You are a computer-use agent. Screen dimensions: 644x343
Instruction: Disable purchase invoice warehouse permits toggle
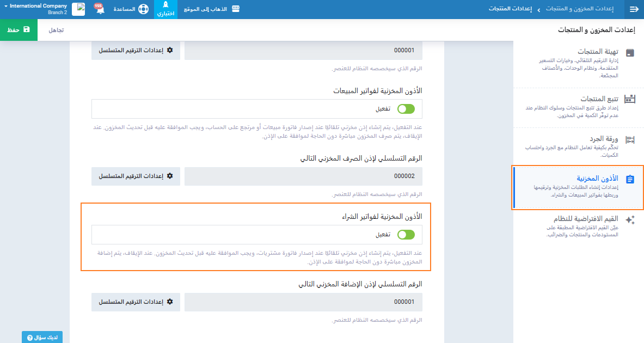[x=406, y=235]
